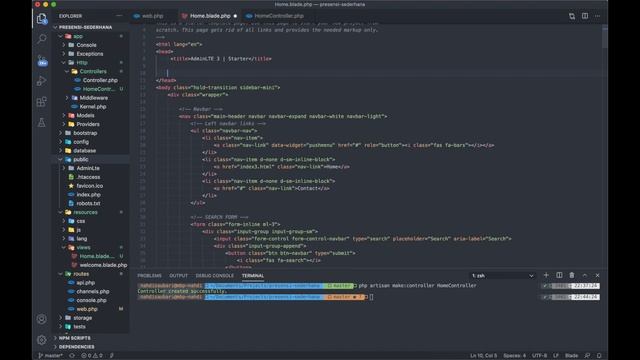Collapse the Http folder

[82, 62]
